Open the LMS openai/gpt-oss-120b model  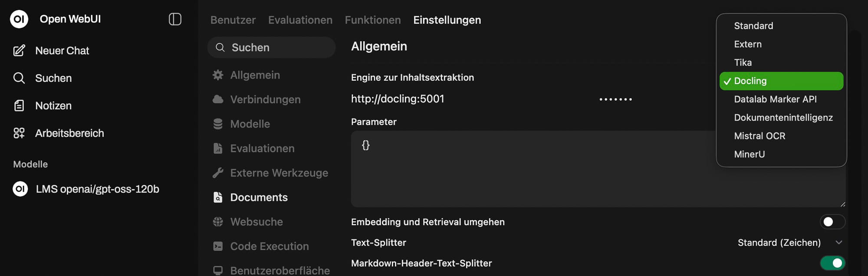pyautogui.click(x=97, y=189)
